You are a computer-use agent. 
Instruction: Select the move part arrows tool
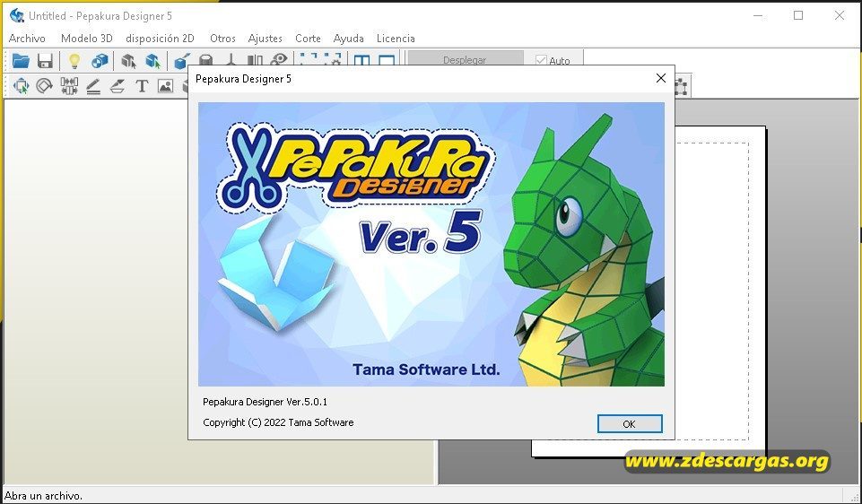(21, 86)
